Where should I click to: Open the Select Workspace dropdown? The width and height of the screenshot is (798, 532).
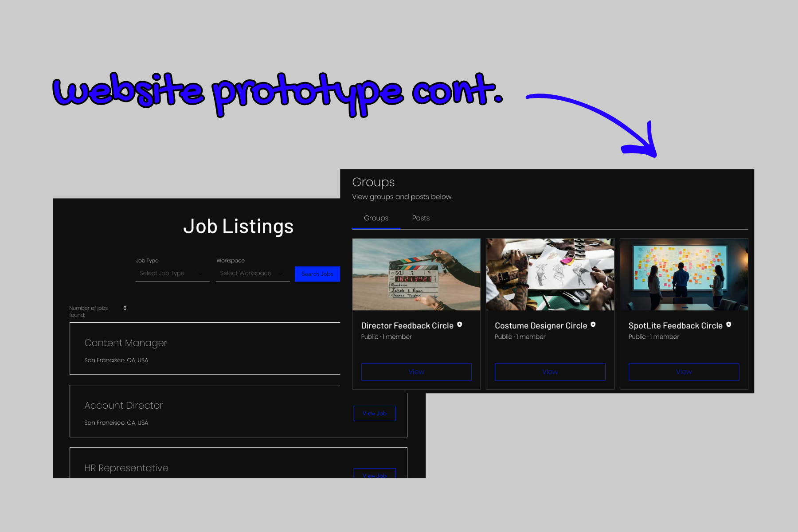point(248,273)
